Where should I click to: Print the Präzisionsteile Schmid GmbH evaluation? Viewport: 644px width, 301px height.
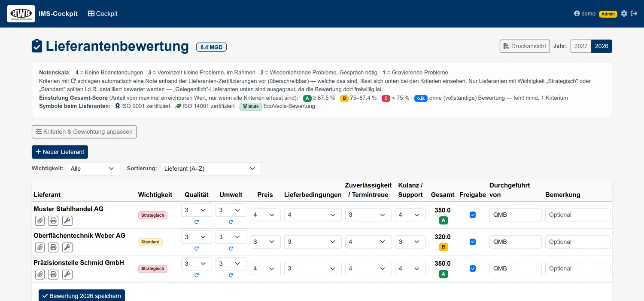(x=53, y=274)
